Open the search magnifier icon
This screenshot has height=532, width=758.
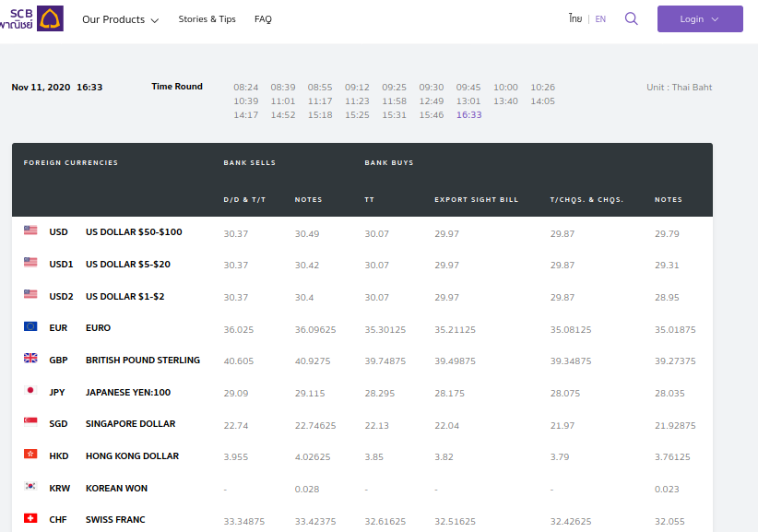(631, 18)
